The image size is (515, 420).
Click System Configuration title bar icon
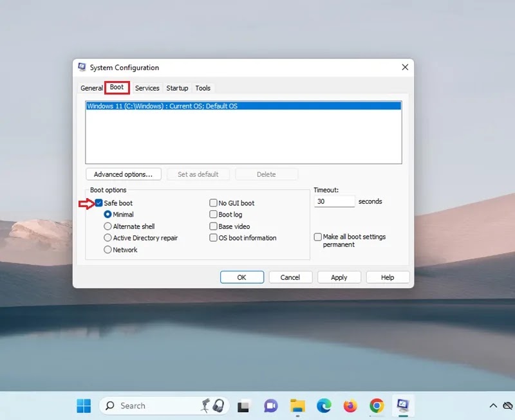coord(82,68)
